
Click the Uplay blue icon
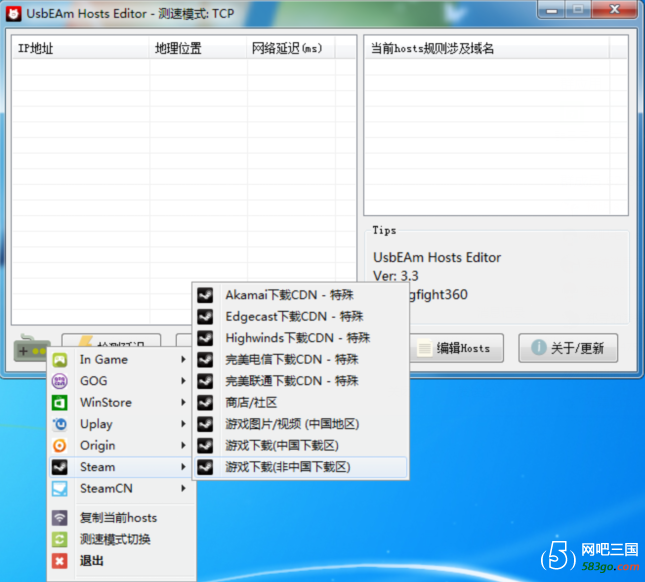pyautogui.click(x=60, y=424)
